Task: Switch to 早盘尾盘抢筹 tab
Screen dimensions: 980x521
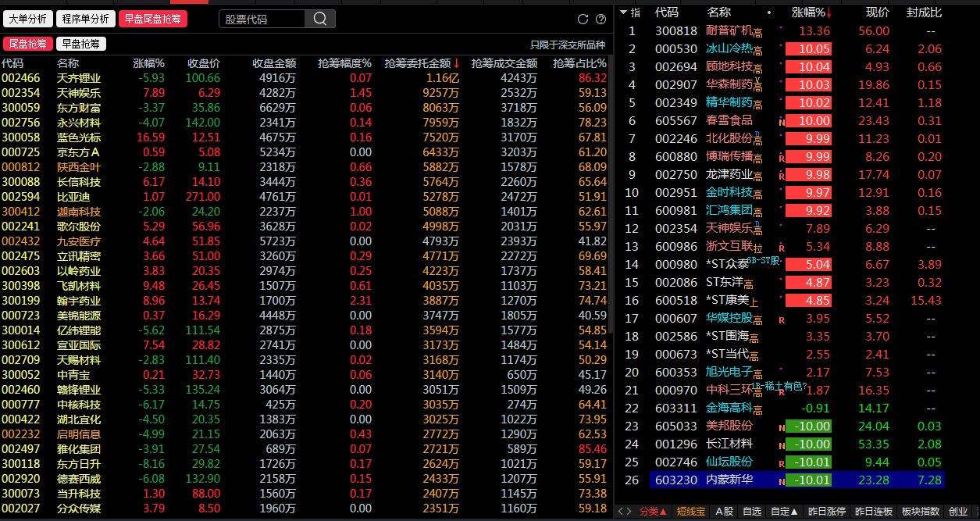Action: tap(153, 19)
